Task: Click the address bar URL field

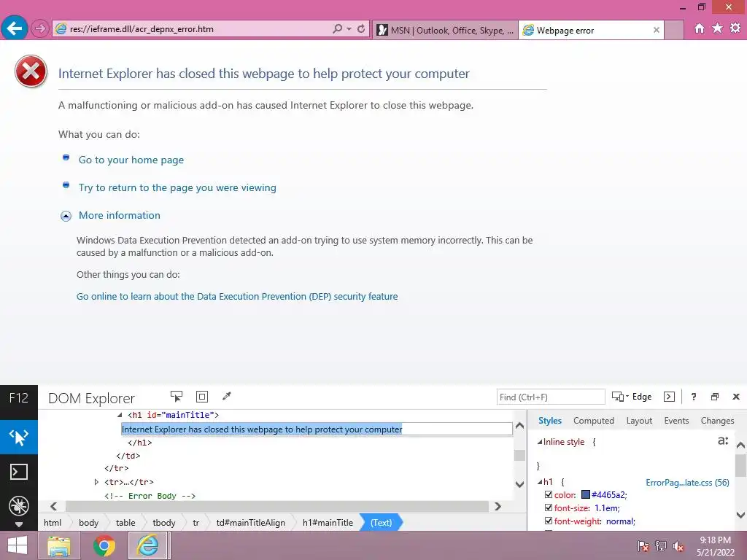Action: pos(193,29)
